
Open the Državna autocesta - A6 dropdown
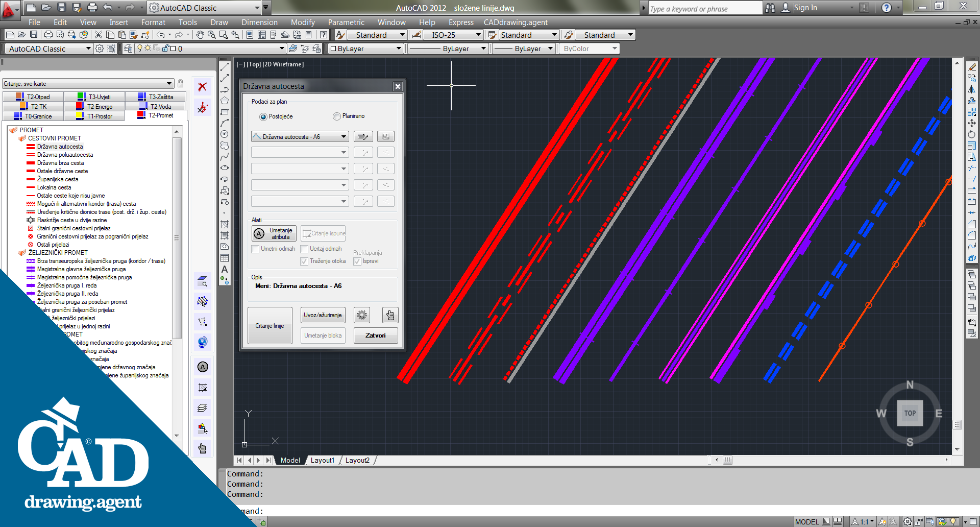click(300, 136)
